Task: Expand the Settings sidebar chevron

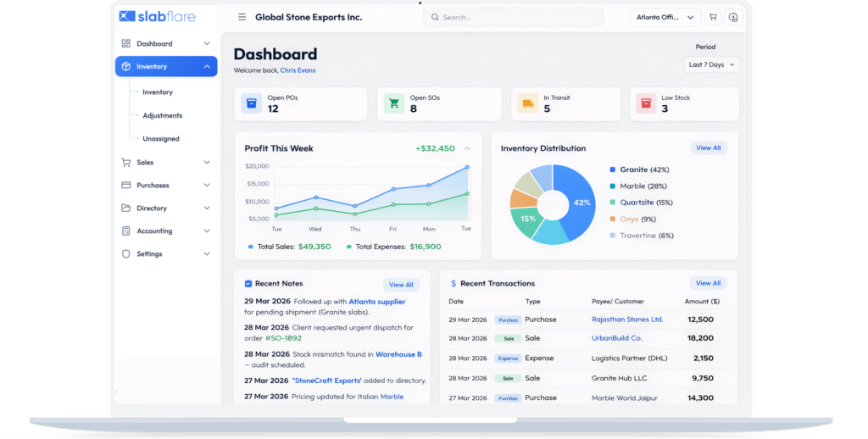Action: point(207,253)
